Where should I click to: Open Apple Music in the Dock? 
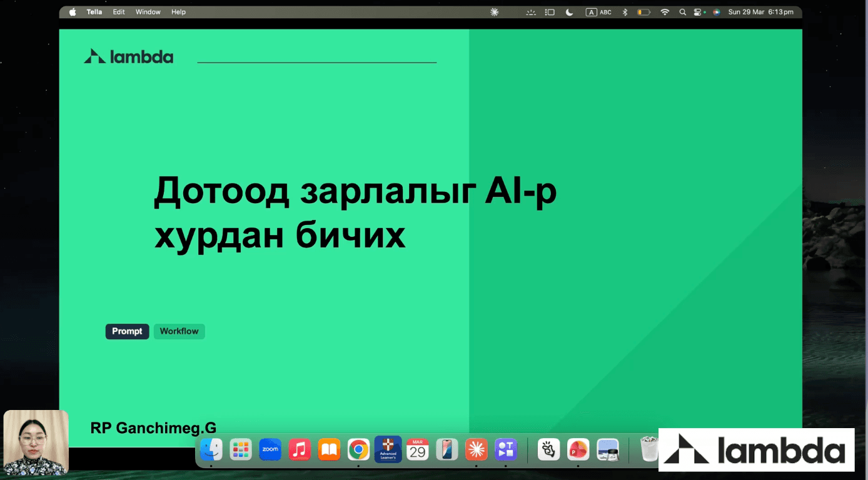tap(299, 449)
